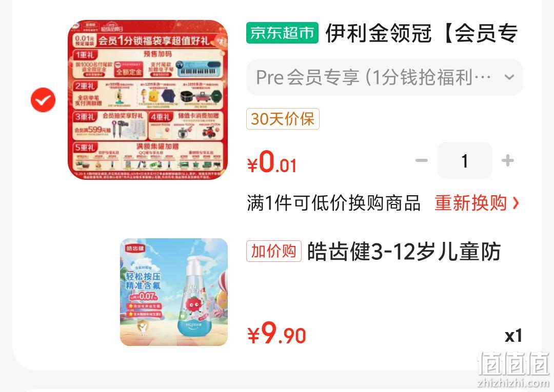Click the quantity field showing 1
554x392 pixels.
[465, 160]
